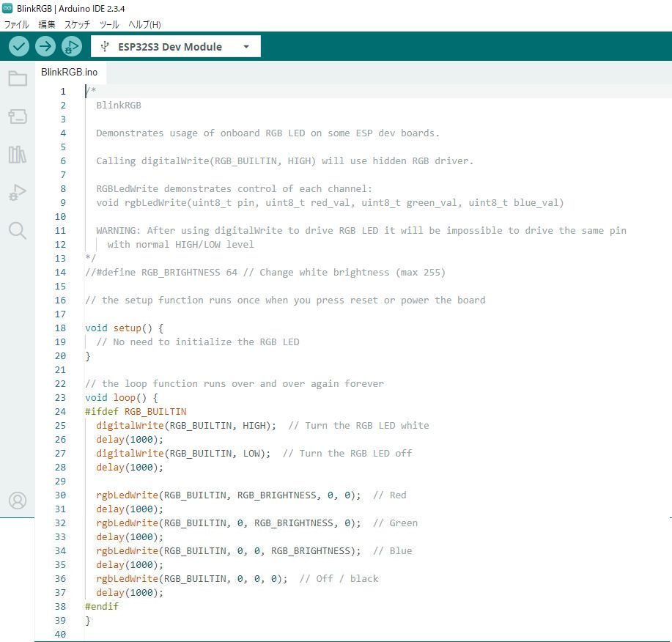Open the Sketchbook folder panel

(18, 79)
